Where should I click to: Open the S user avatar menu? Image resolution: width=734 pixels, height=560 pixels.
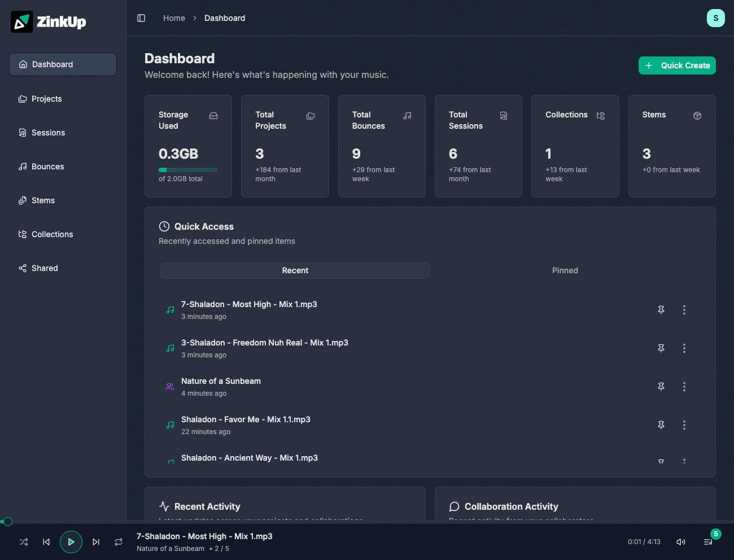point(716,18)
